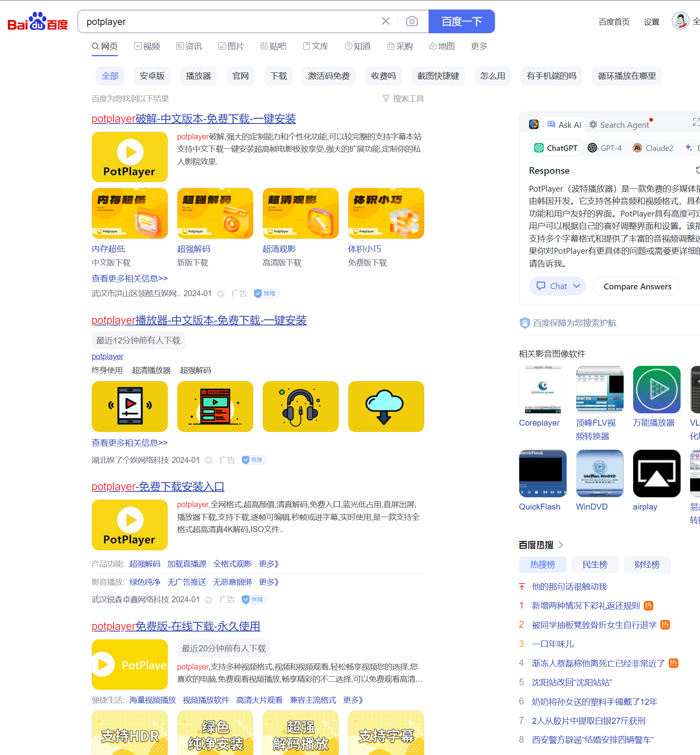Open the Ask AI extension logo icon
The image size is (700, 755).
tap(534, 124)
